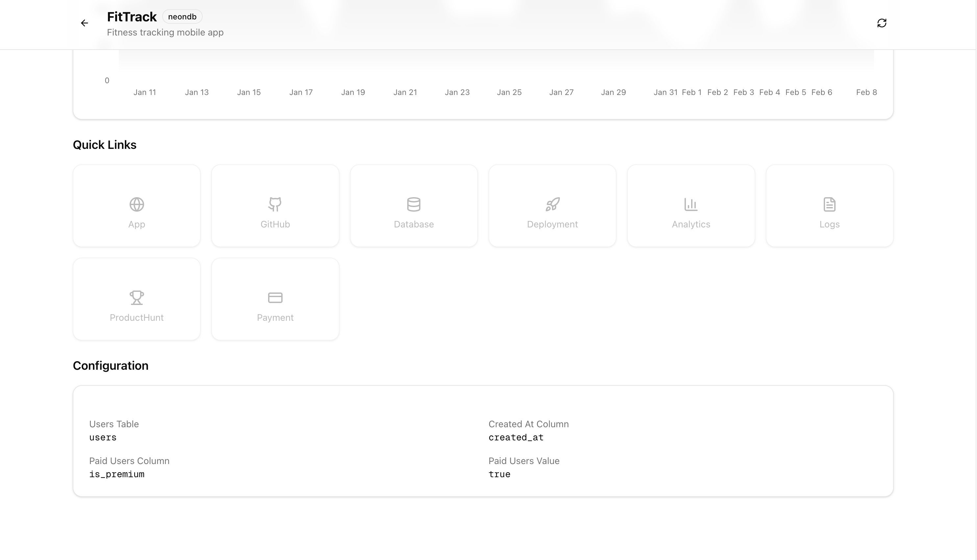Click the Jan 21 axis label
977x560 pixels.
coord(405,92)
